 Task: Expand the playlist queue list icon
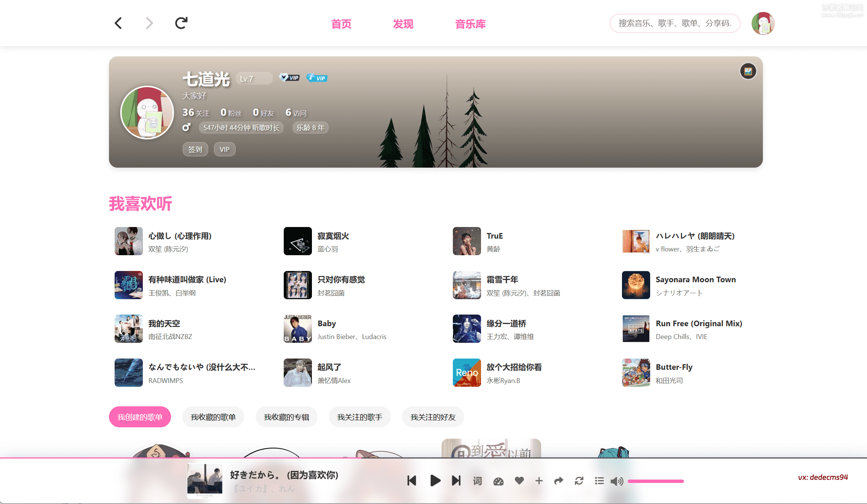[x=599, y=481]
